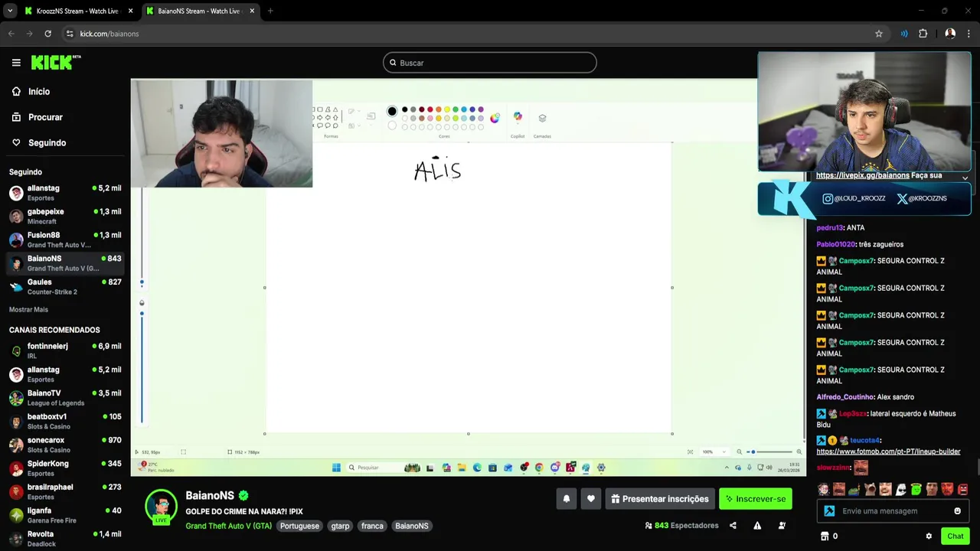Viewport: 980px width, 551px height.
Task: Click BaianoNS channel avatar
Action: pos(162,507)
